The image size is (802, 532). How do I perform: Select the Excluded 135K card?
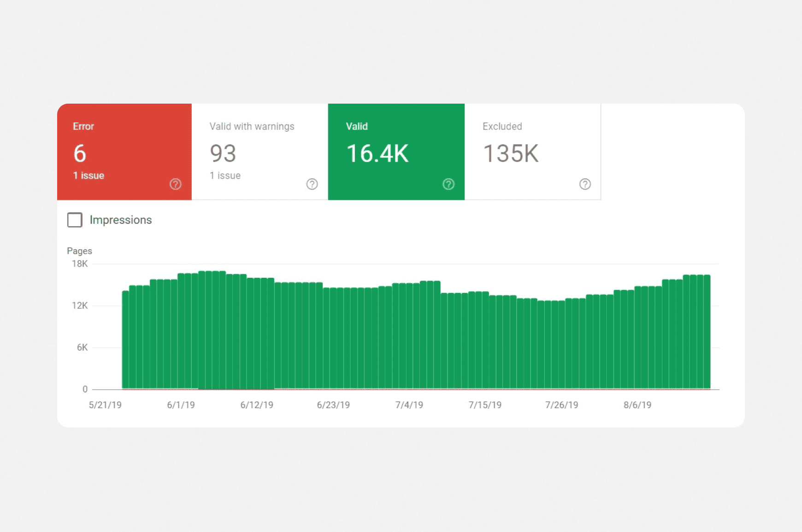(x=532, y=152)
